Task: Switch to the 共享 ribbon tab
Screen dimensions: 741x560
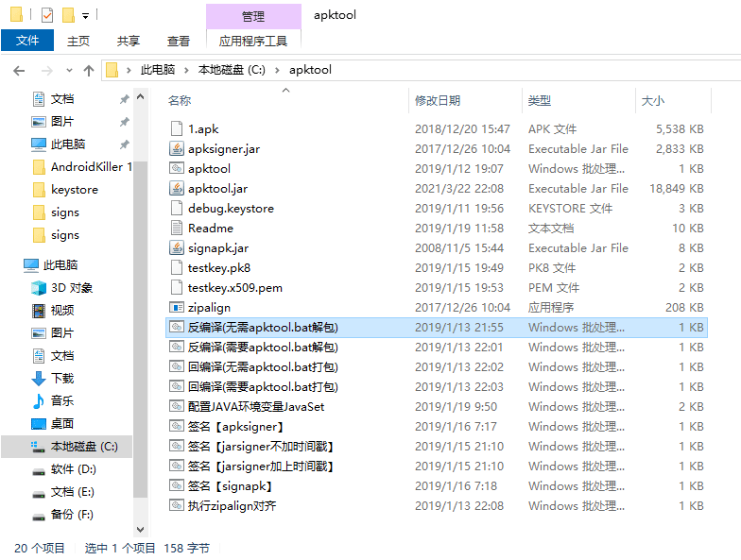Action: tap(129, 42)
